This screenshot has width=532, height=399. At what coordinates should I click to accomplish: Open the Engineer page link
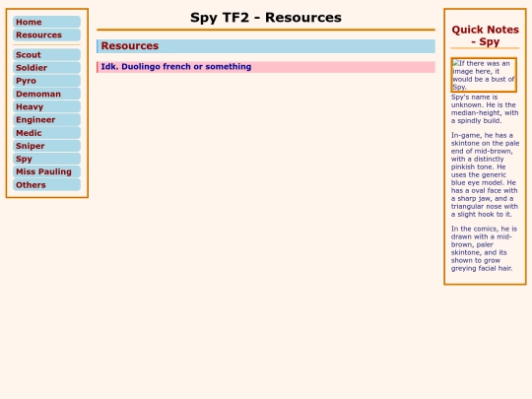coord(46,120)
